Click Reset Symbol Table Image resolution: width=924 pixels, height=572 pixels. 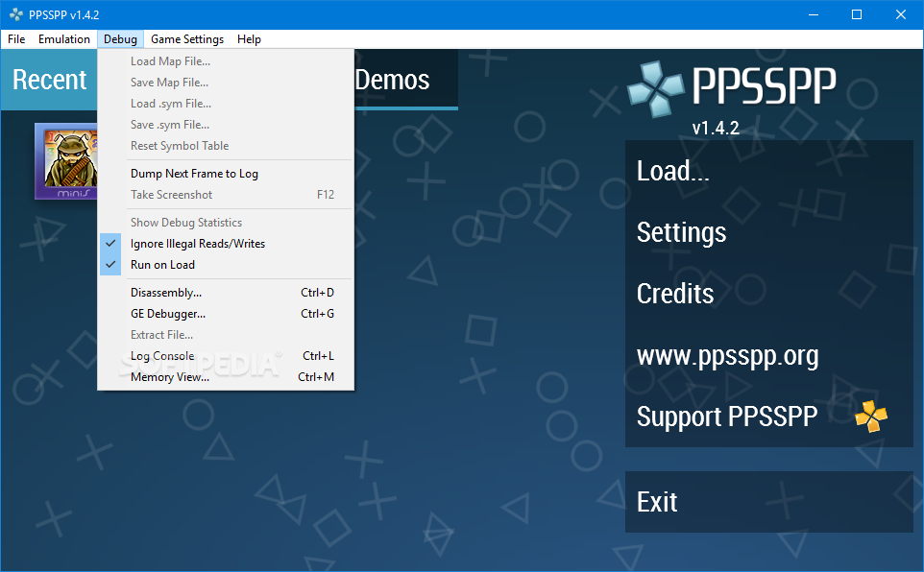coord(226,146)
